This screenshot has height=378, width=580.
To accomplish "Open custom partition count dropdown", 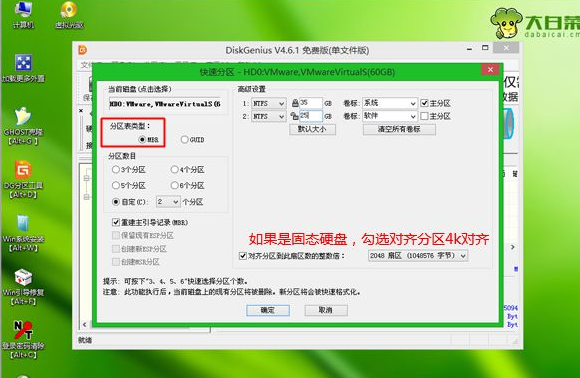I will tap(168, 202).
